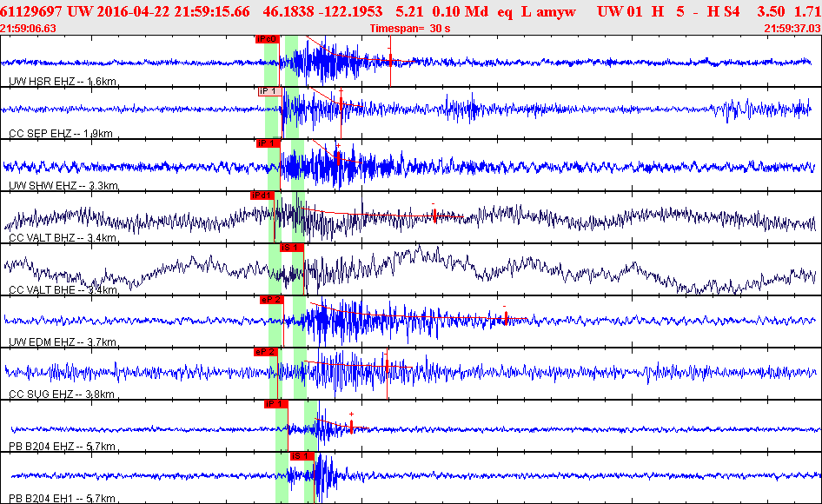Select the iS 1 pick flag on B204 EH1
822x504 pixels.
pyautogui.click(x=302, y=456)
